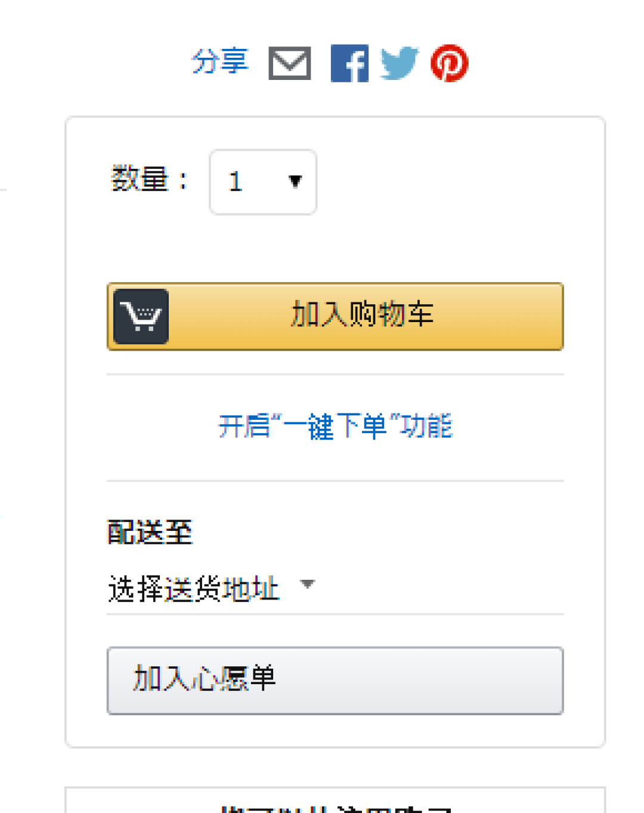Select the number 1 in the quantity box
This screenshot has width=644, height=813.
(236, 182)
